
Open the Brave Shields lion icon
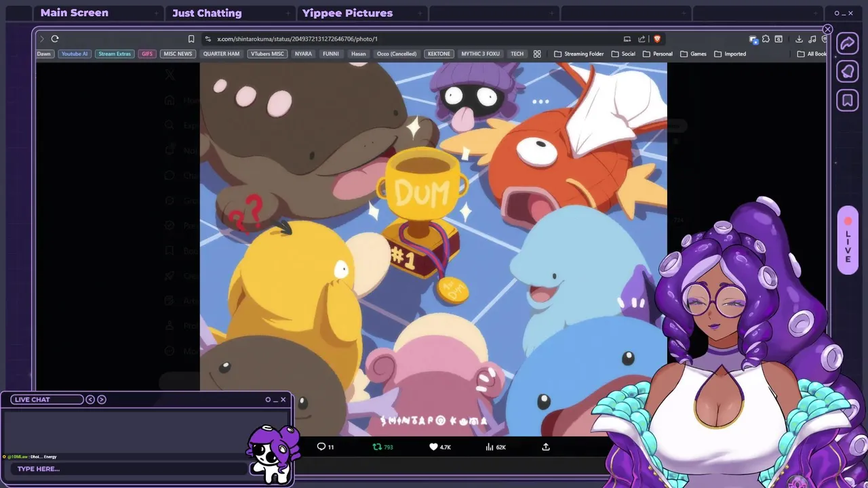656,39
